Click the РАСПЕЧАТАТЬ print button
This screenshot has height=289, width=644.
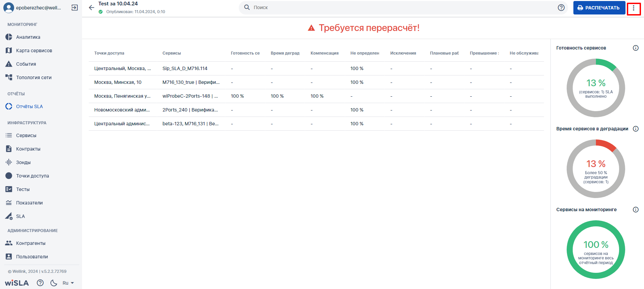coord(599,8)
